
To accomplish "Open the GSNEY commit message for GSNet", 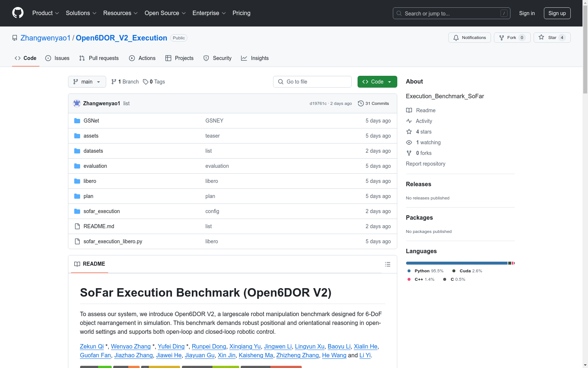I will point(214,121).
